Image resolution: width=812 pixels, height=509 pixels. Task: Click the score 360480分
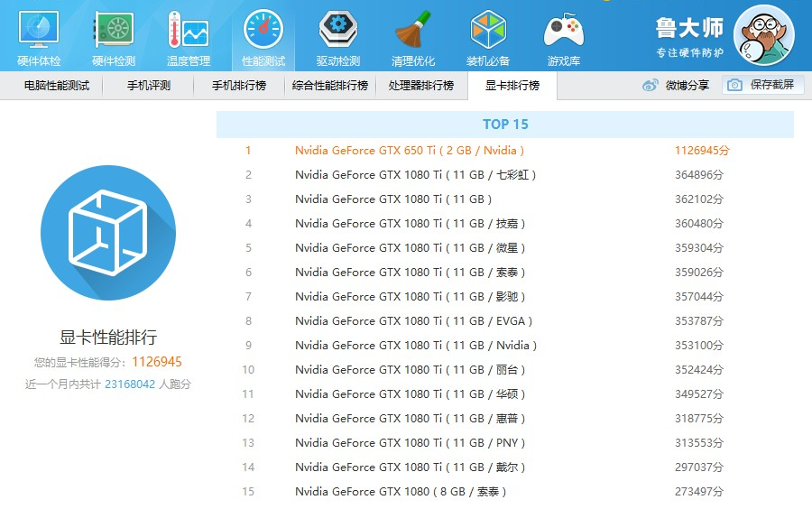[x=698, y=223]
